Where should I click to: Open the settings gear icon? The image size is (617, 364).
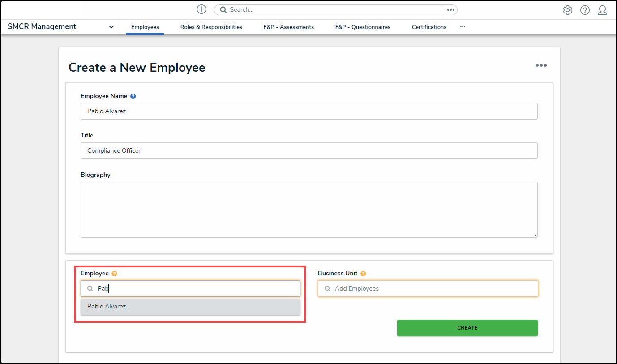point(567,10)
